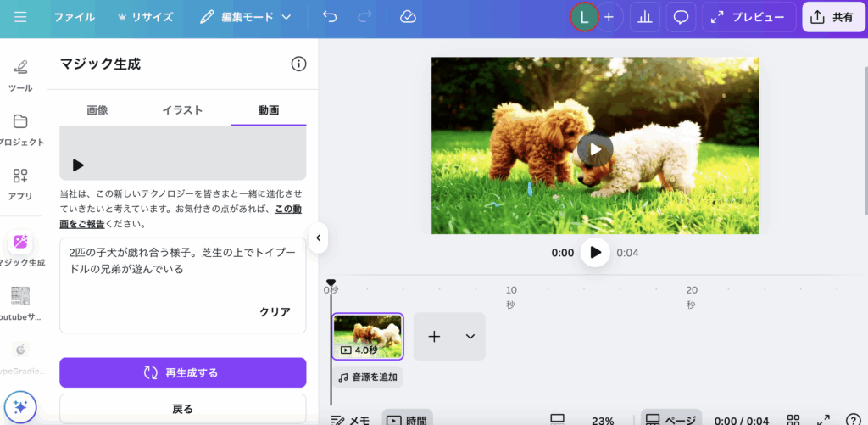Viewport: 868px width, 425px height.
Task: Click the undo arrow icon
Action: coord(331,17)
